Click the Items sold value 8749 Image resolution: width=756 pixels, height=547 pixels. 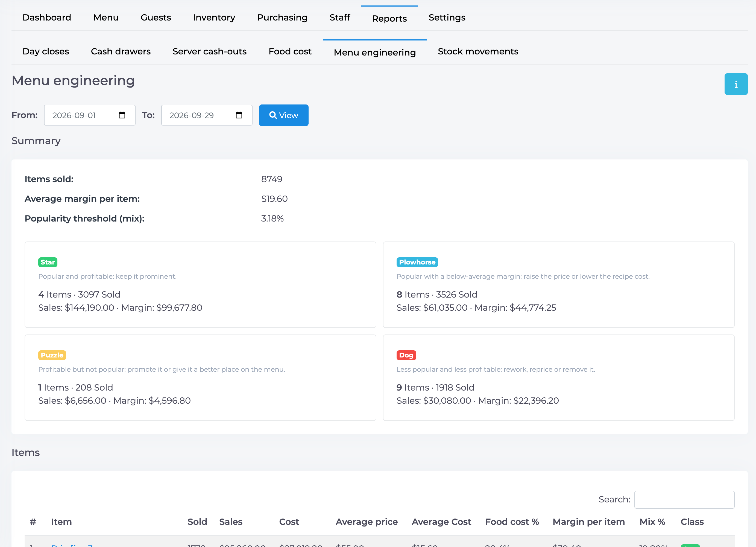tap(272, 179)
